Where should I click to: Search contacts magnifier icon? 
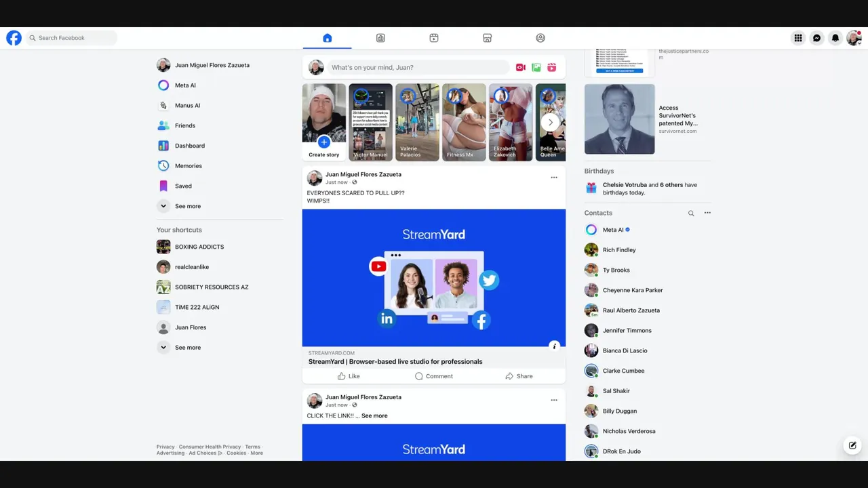coord(691,213)
